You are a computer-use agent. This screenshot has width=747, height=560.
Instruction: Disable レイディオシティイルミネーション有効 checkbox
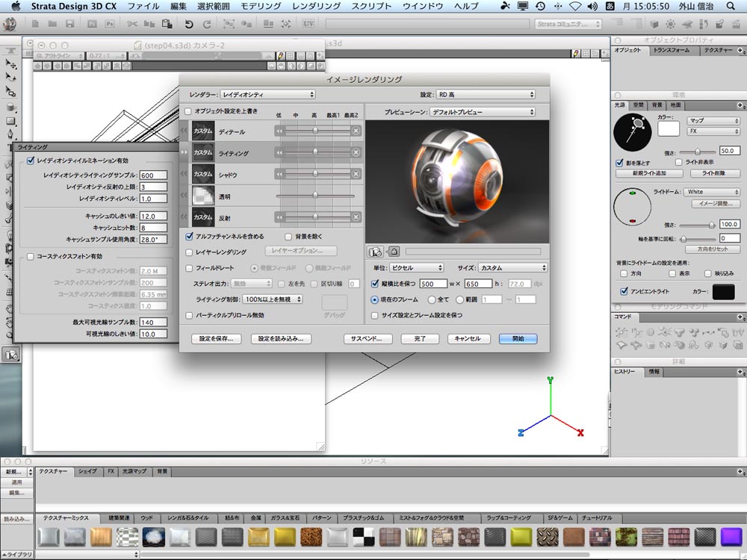pyautogui.click(x=31, y=161)
